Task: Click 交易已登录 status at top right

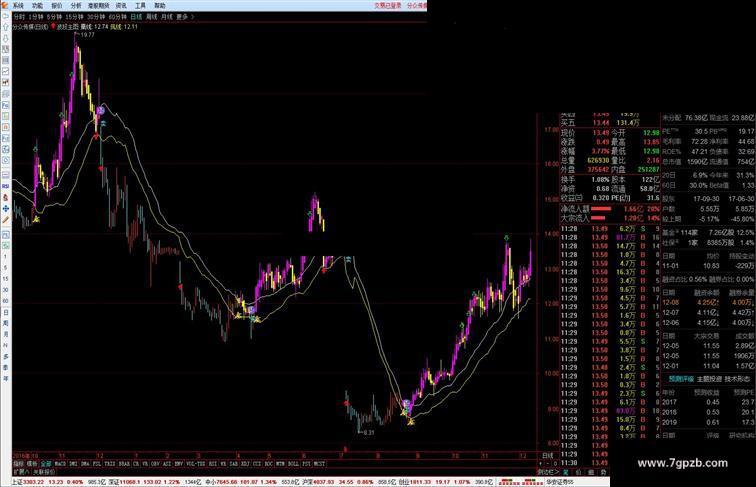Action: pyautogui.click(x=388, y=6)
